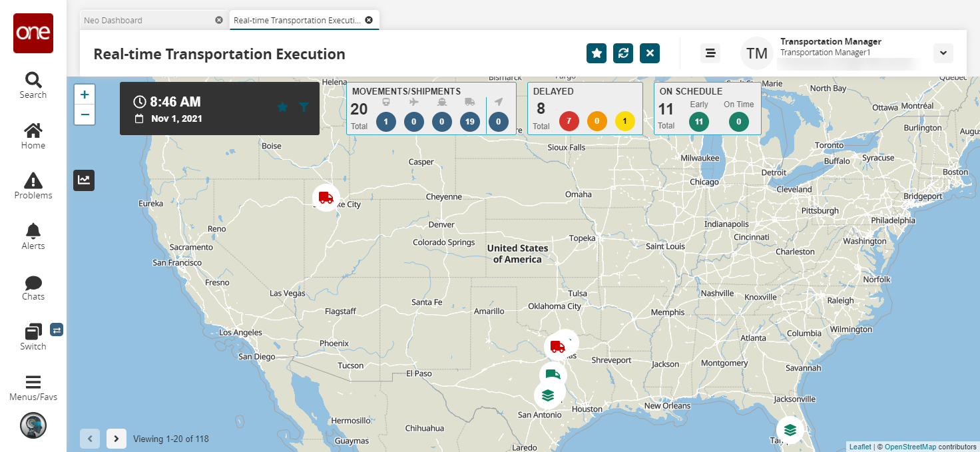Open the Chats speech bubble

coord(33,287)
